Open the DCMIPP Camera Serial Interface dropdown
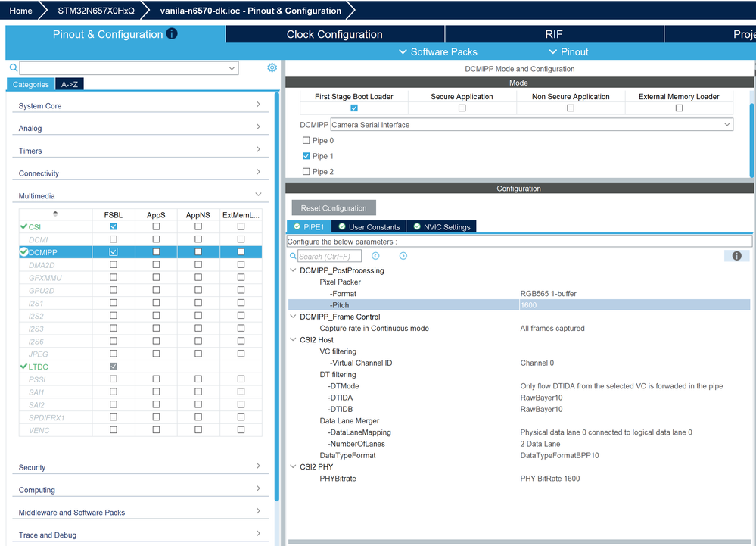Viewport: 756px width, 546px height. [x=531, y=125]
